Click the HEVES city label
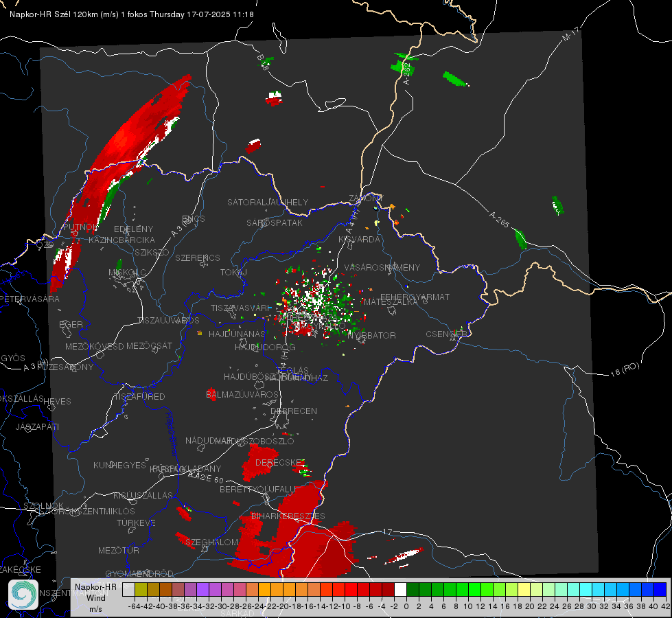The height and width of the screenshot is (618, 672). [58, 402]
